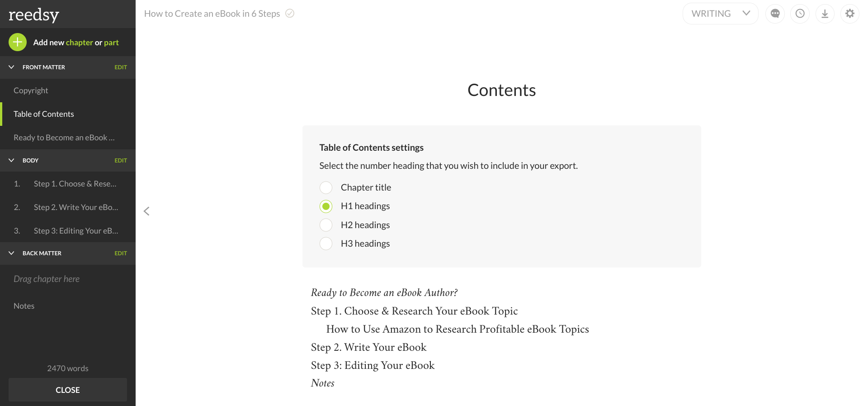Image resolution: width=868 pixels, height=406 pixels.
Task: Select the Chapter title radio button
Action: click(x=326, y=187)
